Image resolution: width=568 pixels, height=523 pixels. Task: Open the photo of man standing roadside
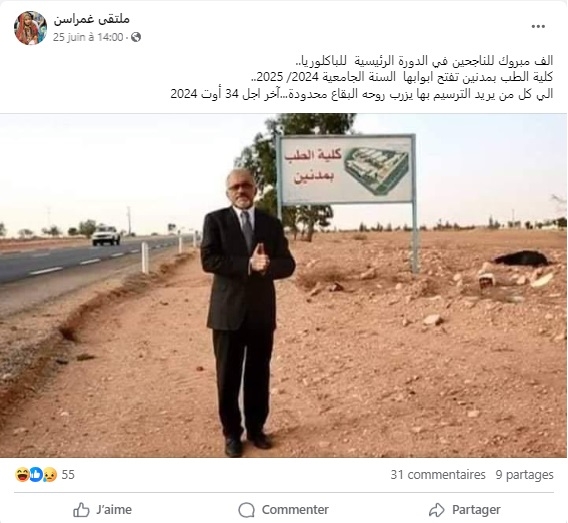coord(284,285)
